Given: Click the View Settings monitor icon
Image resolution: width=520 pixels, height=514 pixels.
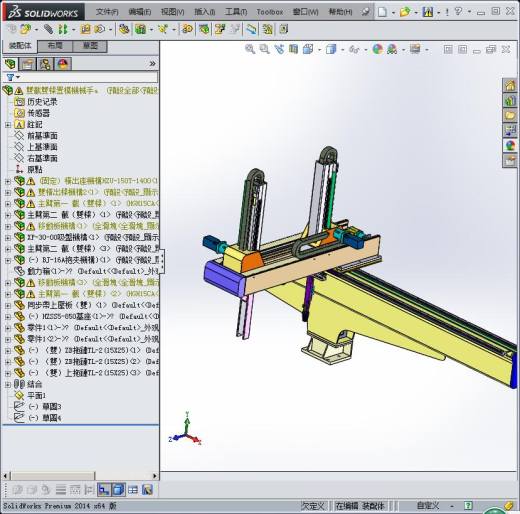Looking at the screenshot, I should point(415,49).
